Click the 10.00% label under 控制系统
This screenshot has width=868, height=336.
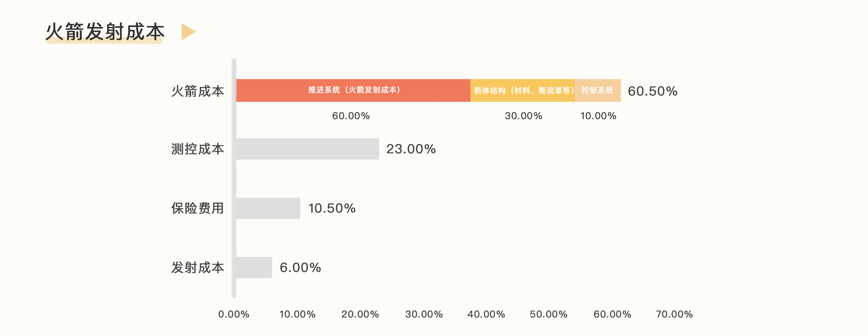(x=598, y=116)
